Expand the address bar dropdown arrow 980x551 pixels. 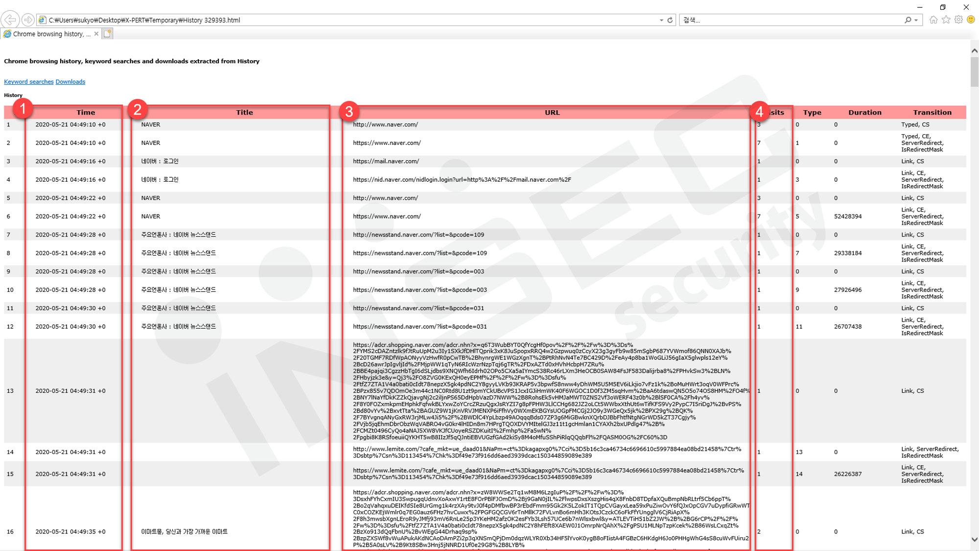(x=661, y=20)
